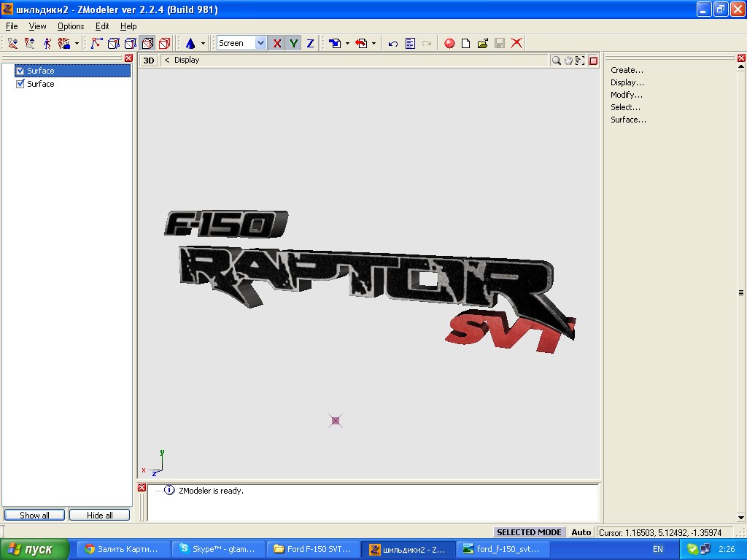Open the objects level dropdown arrow

tap(77, 43)
